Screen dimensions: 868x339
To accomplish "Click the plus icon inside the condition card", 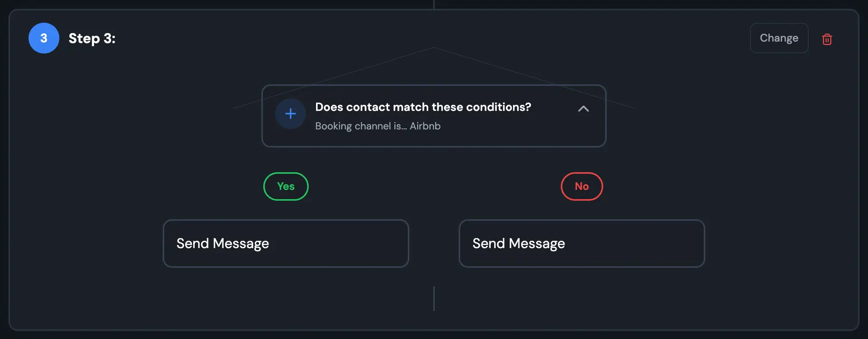I will tap(290, 113).
